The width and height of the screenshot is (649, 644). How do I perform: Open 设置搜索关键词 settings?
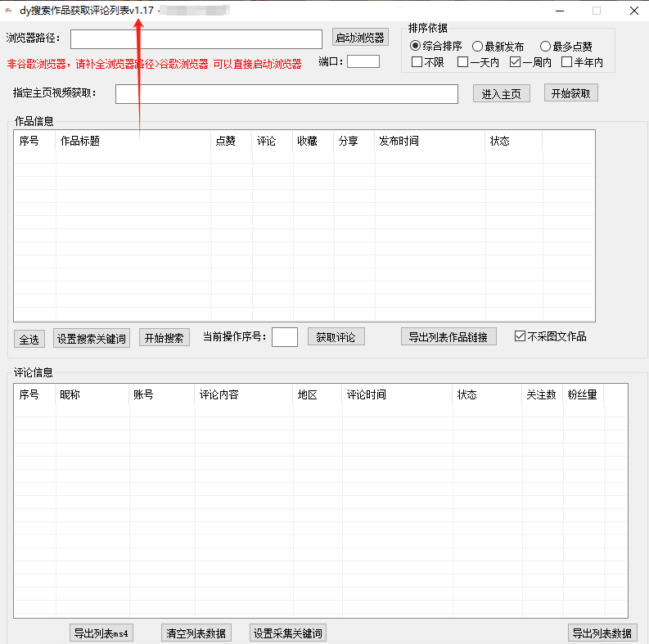pyautogui.click(x=92, y=338)
